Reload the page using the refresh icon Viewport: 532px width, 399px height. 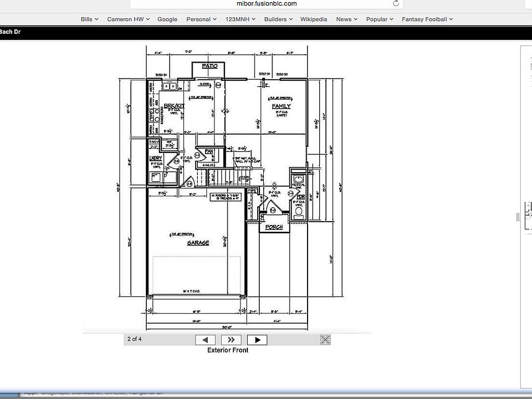396,3
